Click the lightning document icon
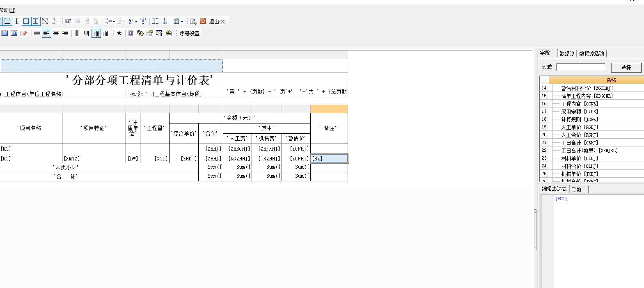Image resolution: width=644 pixels, height=288 pixels. tap(169, 33)
